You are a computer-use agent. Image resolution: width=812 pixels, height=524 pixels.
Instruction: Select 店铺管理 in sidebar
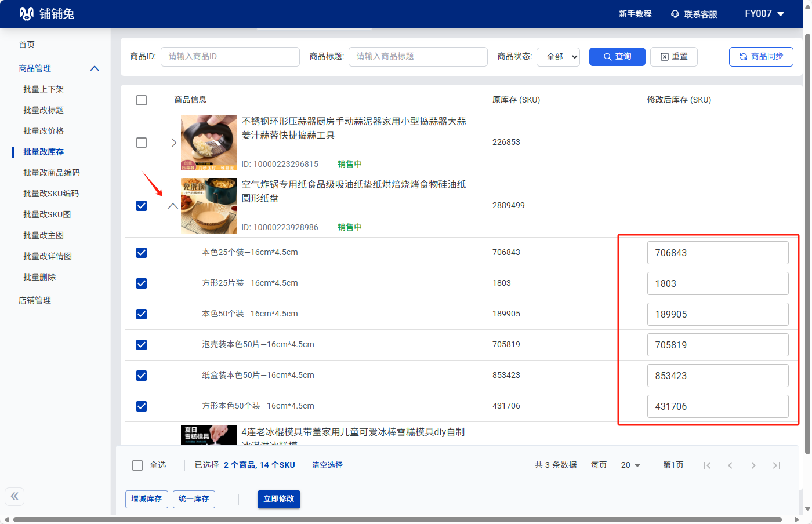tap(35, 300)
